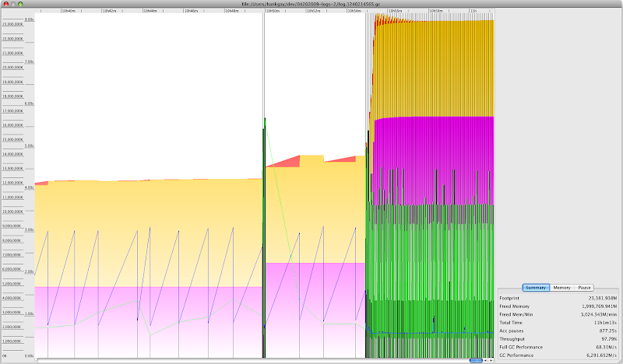Click the 10h54m time ruler mark

[x=355, y=12]
